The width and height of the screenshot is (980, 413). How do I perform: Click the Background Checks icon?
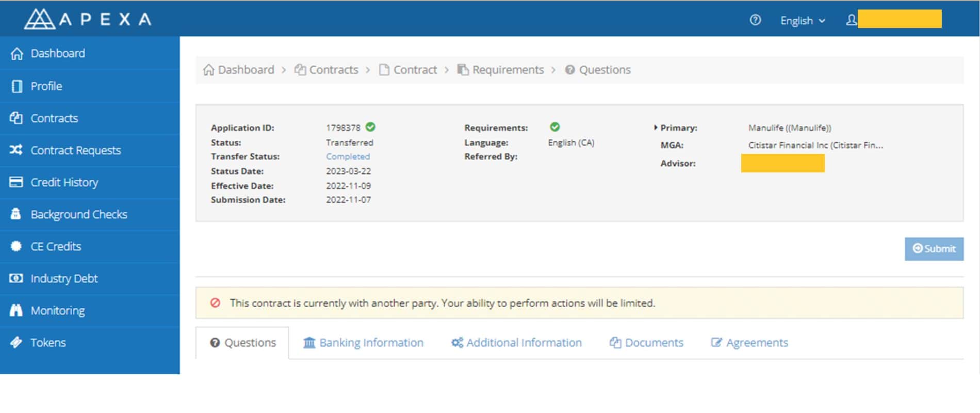(x=16, y=214)
